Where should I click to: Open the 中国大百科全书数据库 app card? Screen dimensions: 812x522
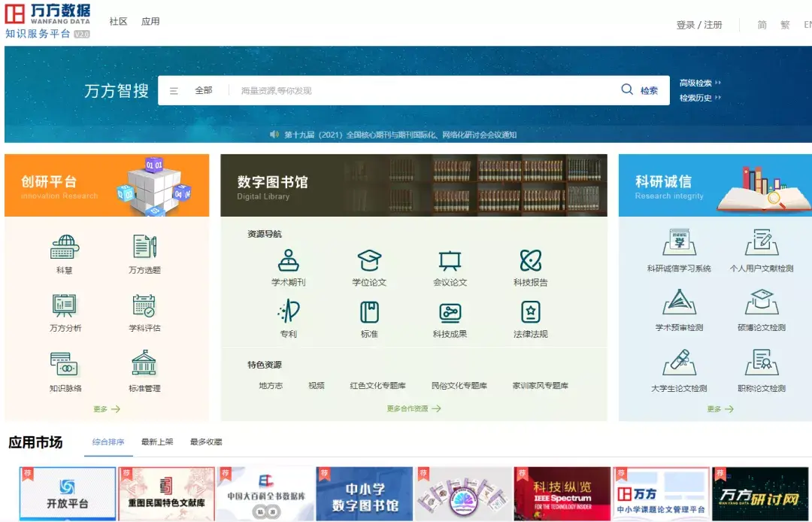pyautogui.click(x=265, y=494)
